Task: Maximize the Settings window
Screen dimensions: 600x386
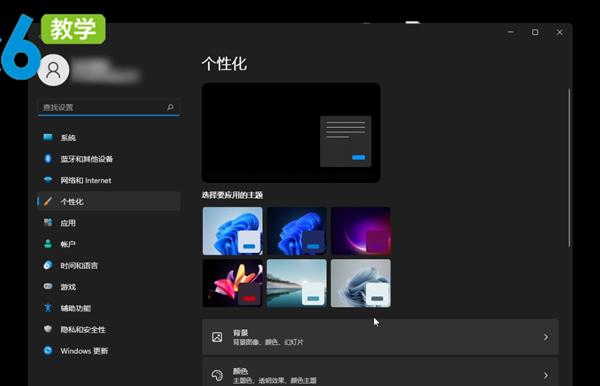Action: 535,32
